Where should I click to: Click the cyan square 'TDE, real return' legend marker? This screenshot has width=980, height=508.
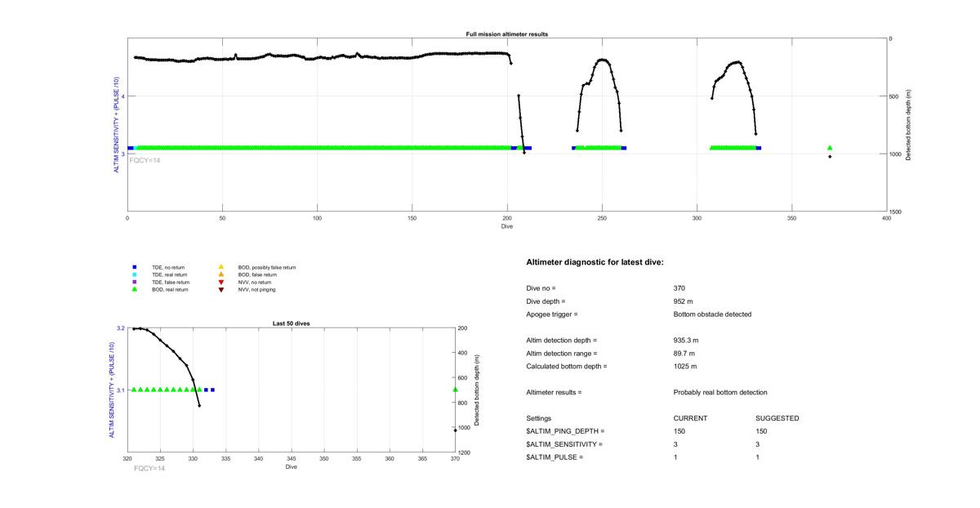pyautogui.click(x=135, y=274)
